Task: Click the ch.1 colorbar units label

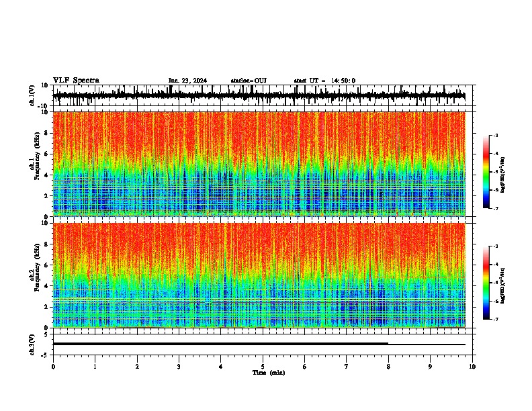Action: coord(503,175)
